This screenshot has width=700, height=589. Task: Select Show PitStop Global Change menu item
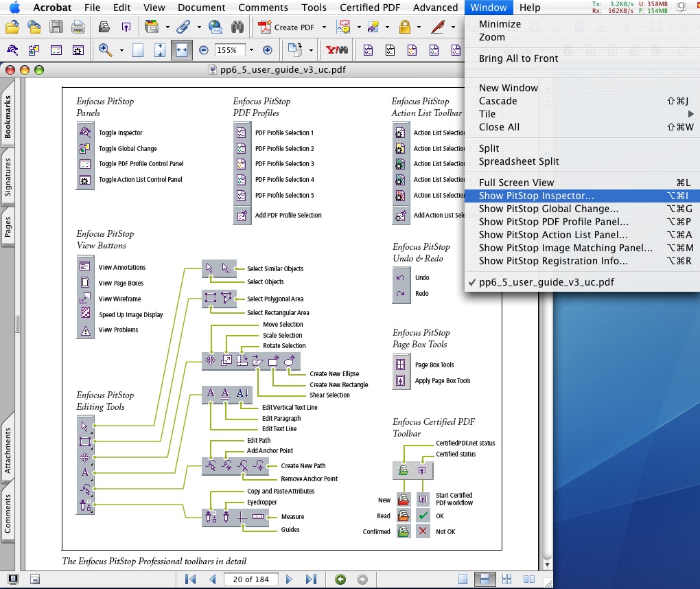(x=582, y=209)
